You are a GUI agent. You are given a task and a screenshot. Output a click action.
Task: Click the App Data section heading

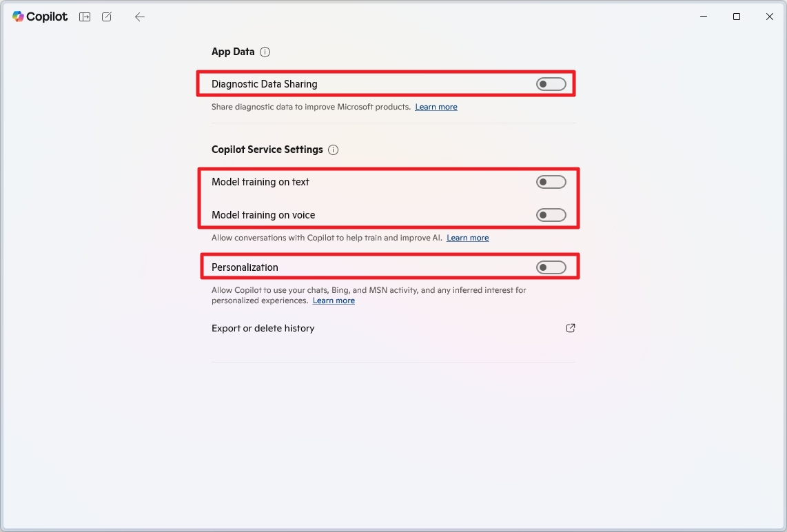click(x=232, y=52)
